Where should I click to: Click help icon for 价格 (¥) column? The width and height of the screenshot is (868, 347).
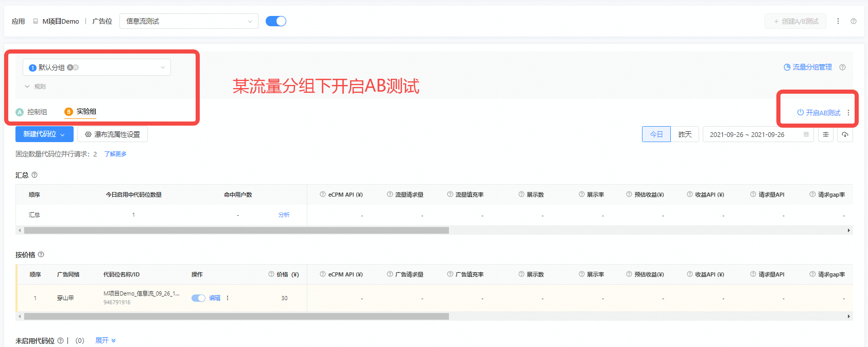point(271,274)
